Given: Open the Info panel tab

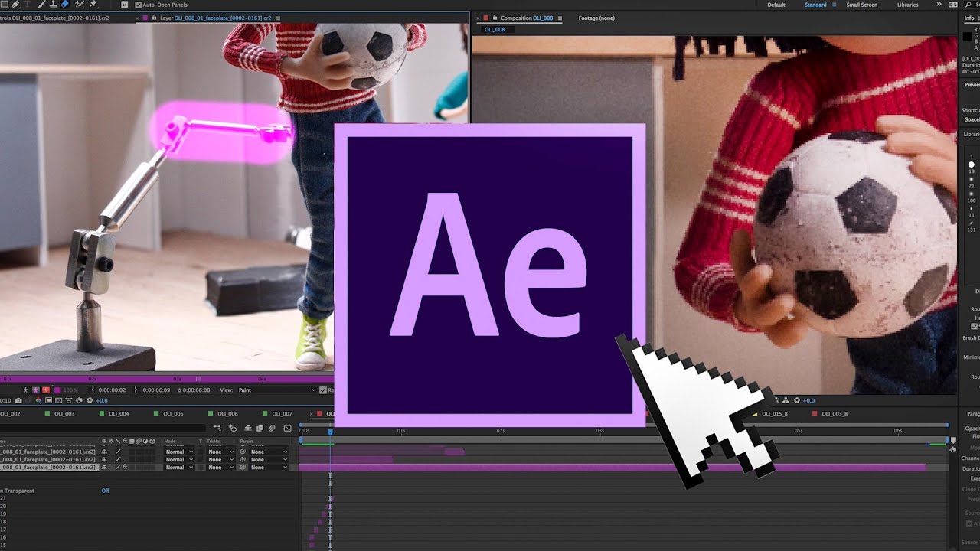Looking at the screenshot, I should 969,18.
